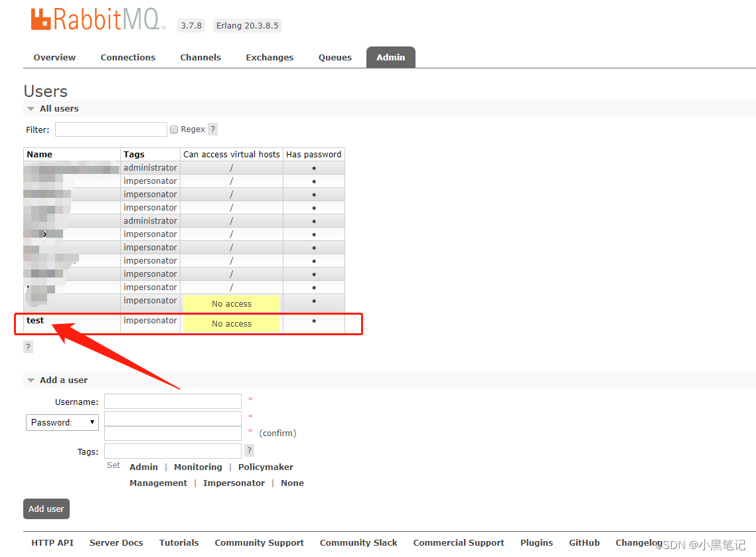Click the impersonator tag in test row
This screenshot has height=557, width=756.
tap(151, 320)
